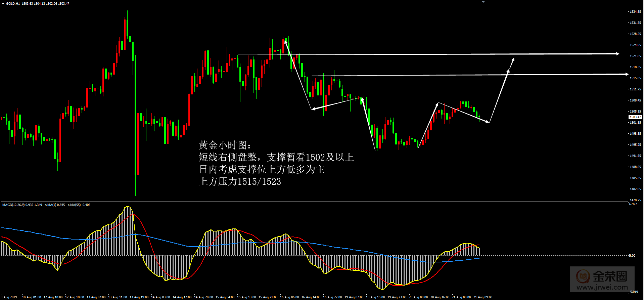The image size is (644, 300).
Task: Click time axis label 9 Aug 2019
Action: [9, 297]
